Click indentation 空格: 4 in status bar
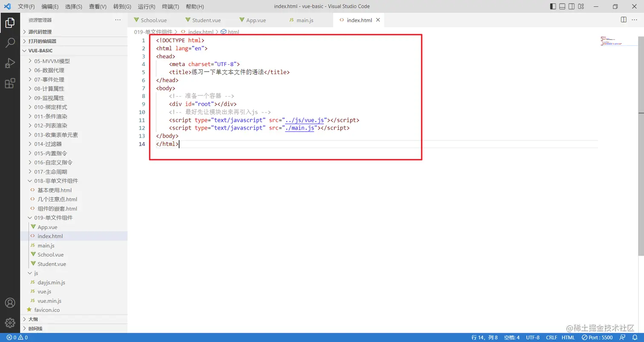This screenshot has width=644, height=342. click(x=512, y=338)
